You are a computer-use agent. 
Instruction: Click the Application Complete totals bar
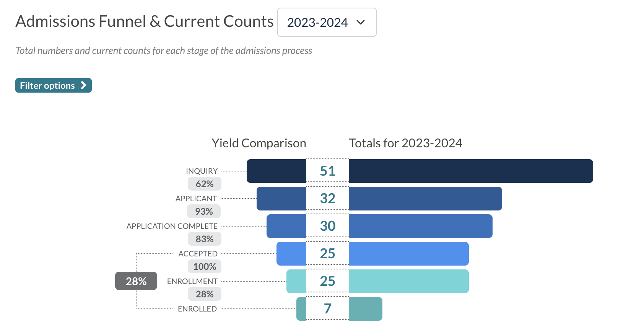pos(420,226)
